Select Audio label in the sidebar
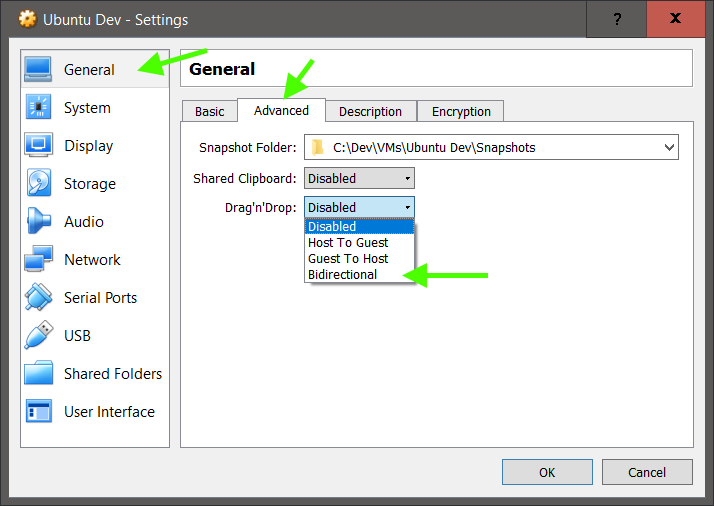This screenshot has height=506, width=714. 84,222
